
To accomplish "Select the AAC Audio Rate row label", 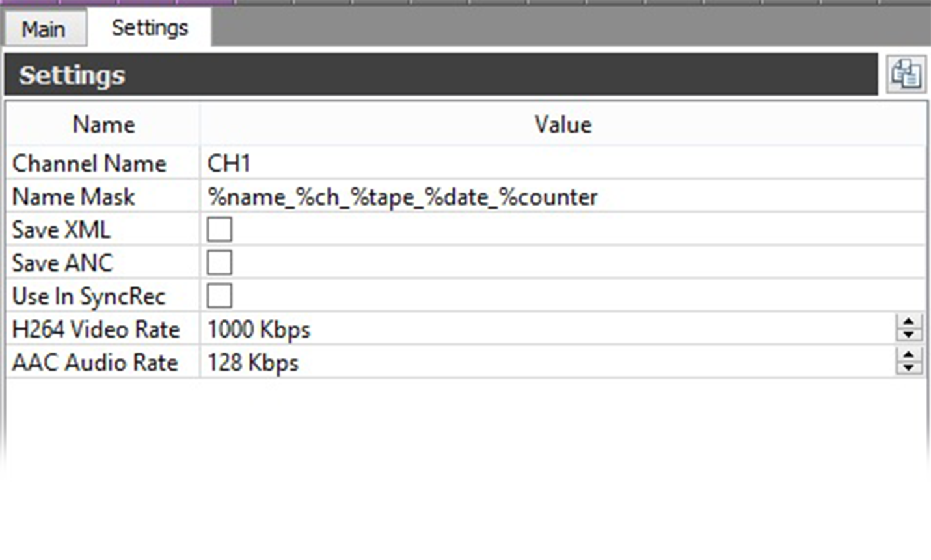I will pyautogui.click(x=95, y=362).
